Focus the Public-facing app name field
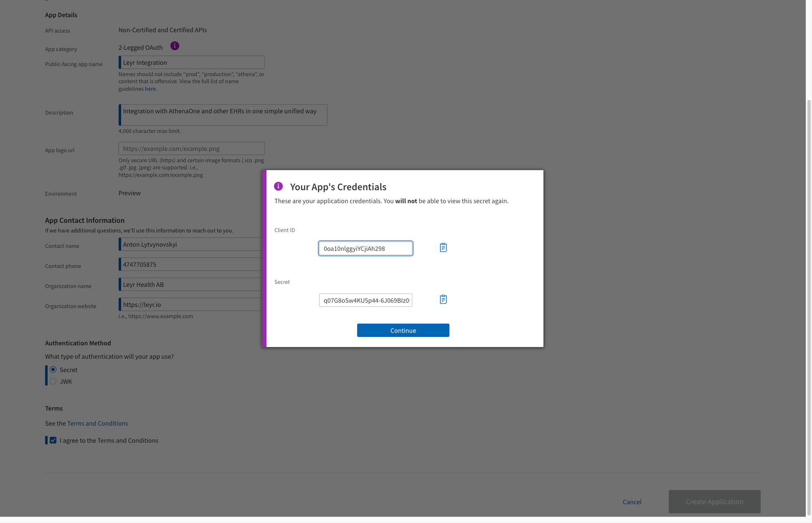This screenshot has height=523, width=812. pos(192,63)
